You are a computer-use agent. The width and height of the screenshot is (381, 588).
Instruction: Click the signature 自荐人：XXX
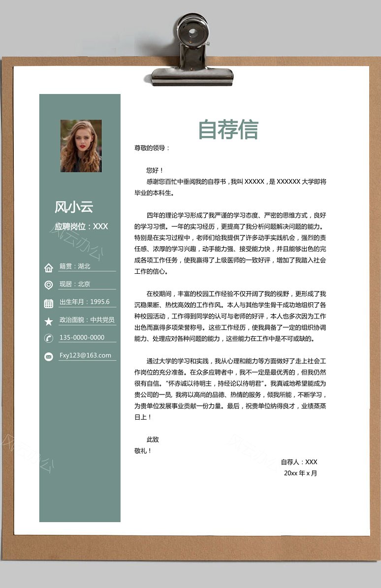299,461
